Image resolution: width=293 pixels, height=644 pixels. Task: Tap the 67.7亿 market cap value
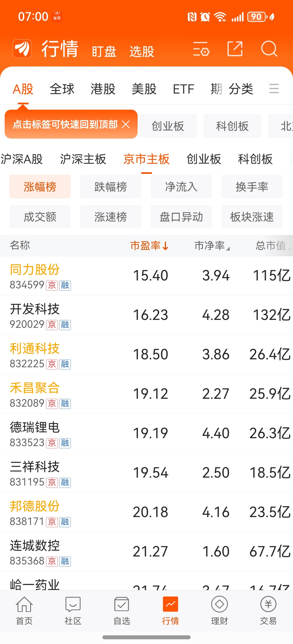[x=270, y=551]
